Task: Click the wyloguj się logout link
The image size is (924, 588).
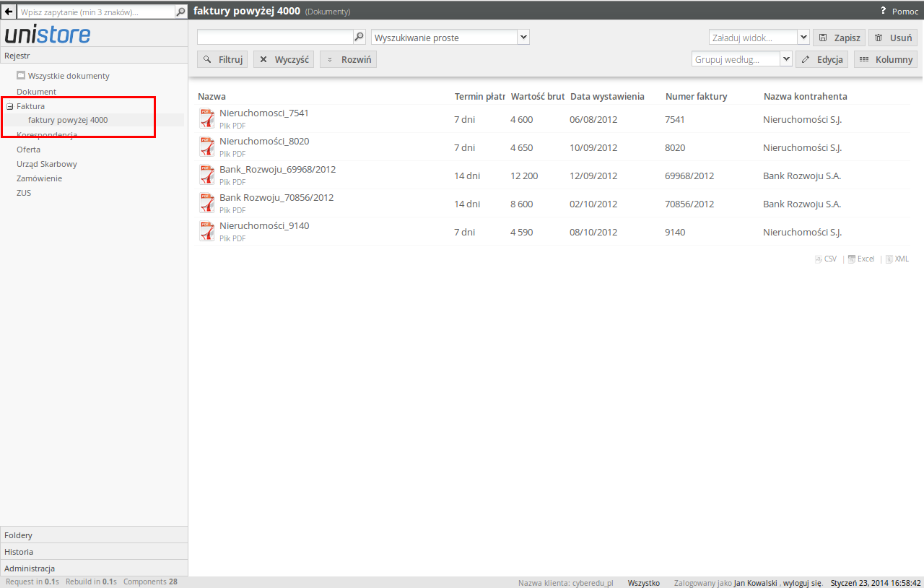Action: 803,582
